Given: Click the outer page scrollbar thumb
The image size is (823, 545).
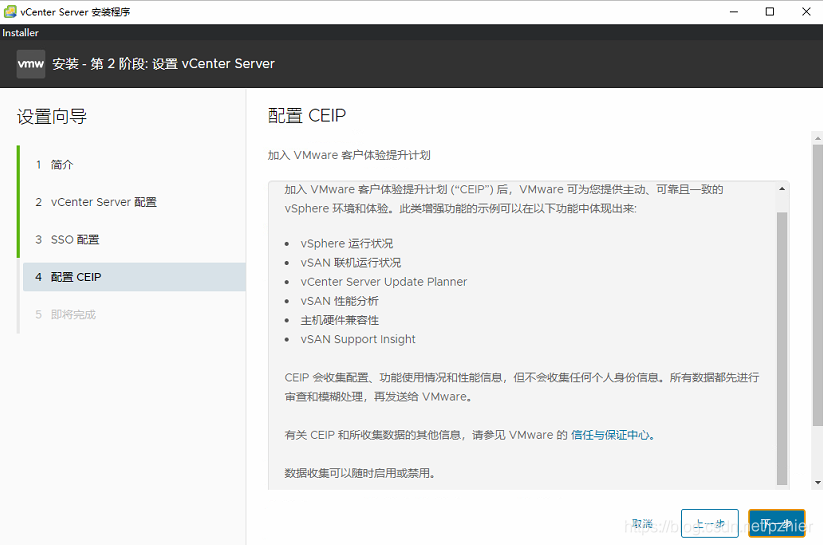Looking at the screenshot, I should coord(818,285).
